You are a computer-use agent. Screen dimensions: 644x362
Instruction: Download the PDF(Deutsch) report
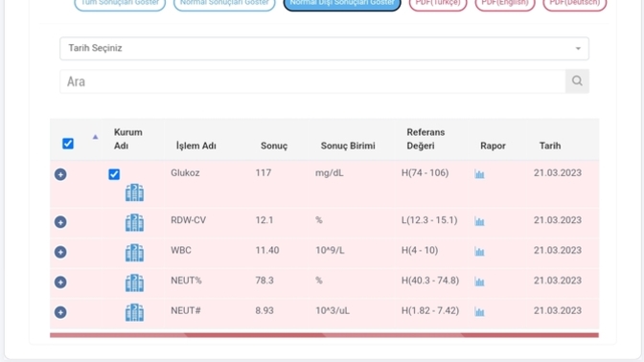(575, 3)
